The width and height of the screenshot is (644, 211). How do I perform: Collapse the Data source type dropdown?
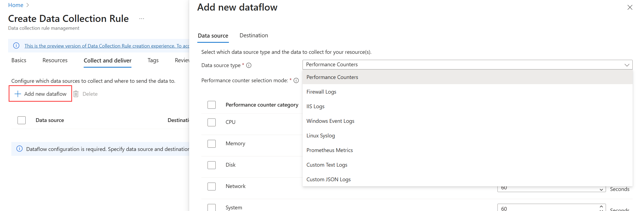click(x=627, y=65)
